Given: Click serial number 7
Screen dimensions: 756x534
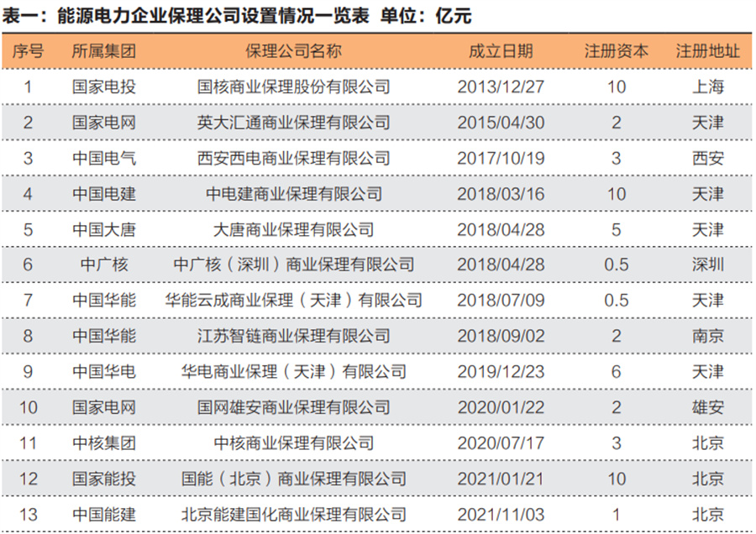Looking at the screenshot, I should pos(28,301).
